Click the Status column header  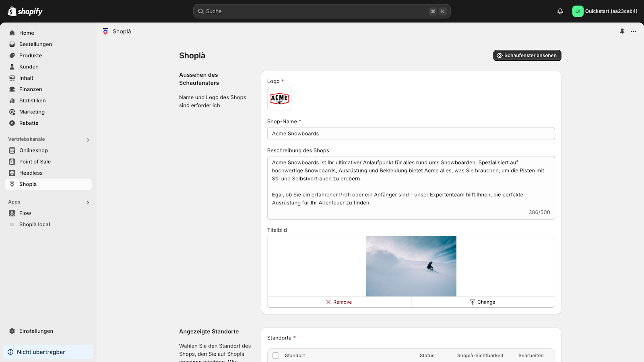427,356
